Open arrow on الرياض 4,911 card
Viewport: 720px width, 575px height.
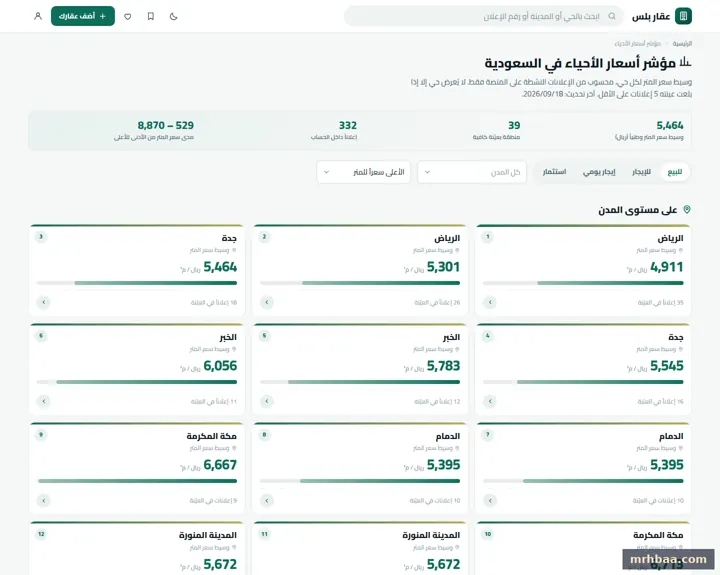click(490, 302)
